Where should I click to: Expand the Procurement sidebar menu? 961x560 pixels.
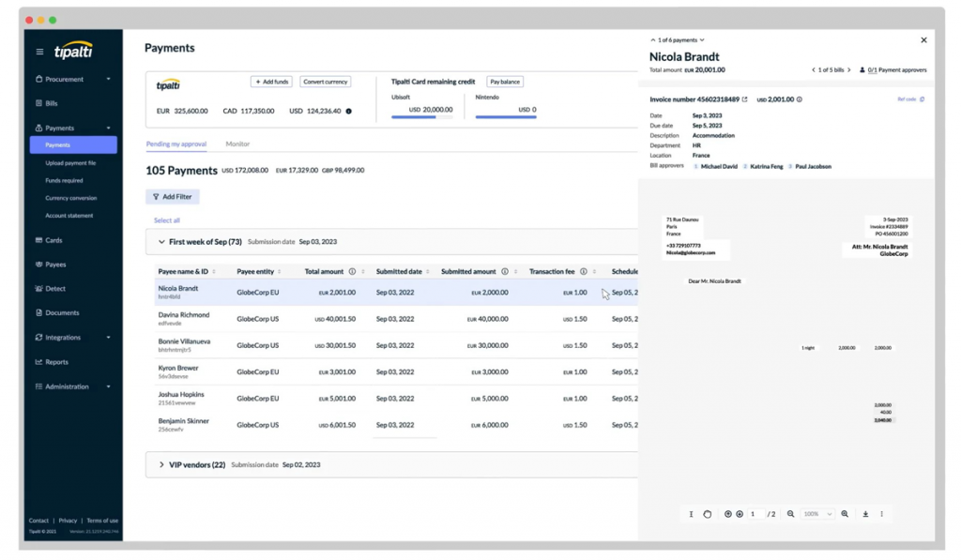(109, 79)
